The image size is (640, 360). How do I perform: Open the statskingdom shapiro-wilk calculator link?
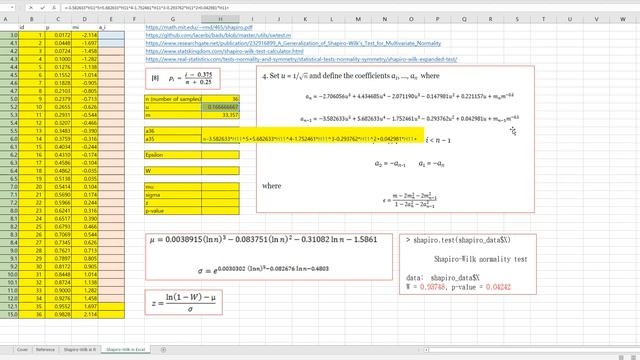point(224,51)
